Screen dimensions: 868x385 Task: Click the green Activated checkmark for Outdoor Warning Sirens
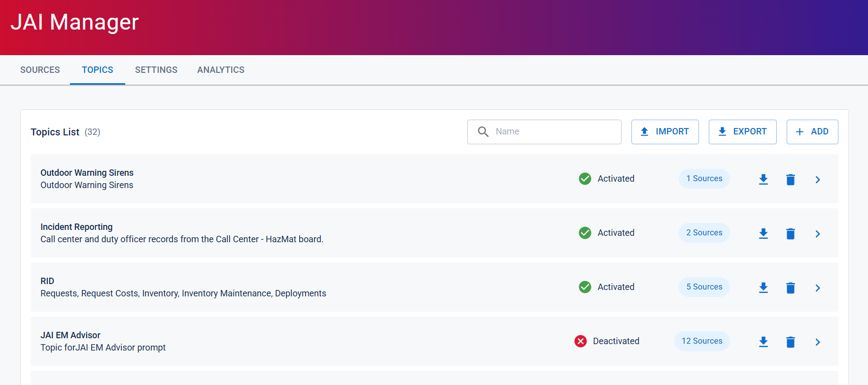click(x=585, y=179)
